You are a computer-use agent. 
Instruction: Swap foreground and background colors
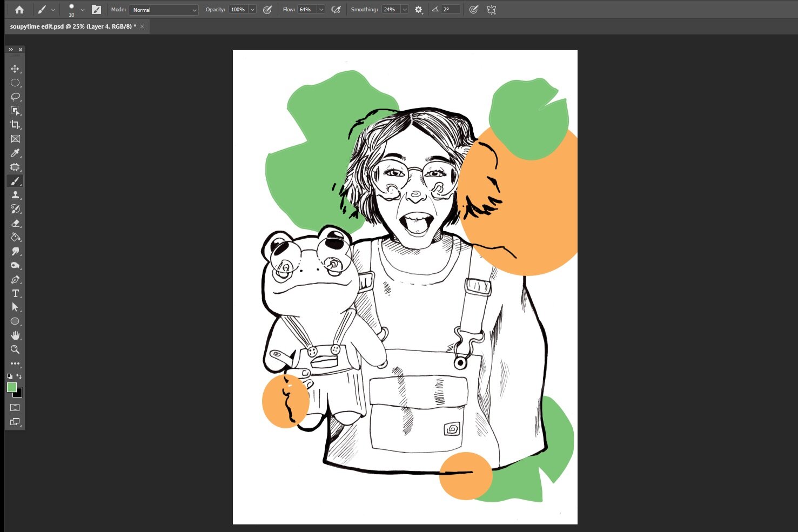[x=19, y=376]
